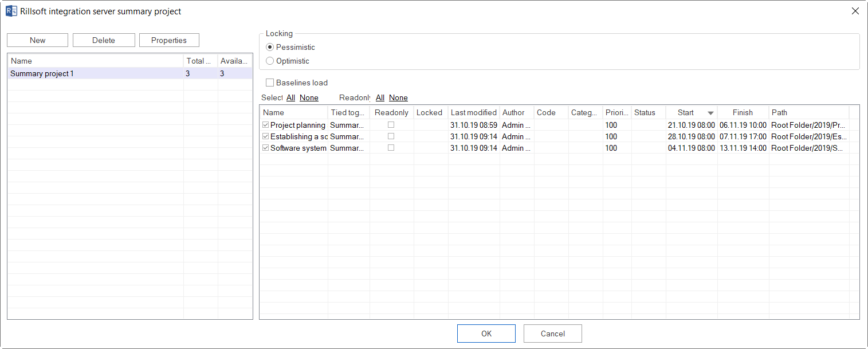Screen dimensions: 868x349
Task: Enable the Baselines load checkbox
Action: (x=270, y=83)
